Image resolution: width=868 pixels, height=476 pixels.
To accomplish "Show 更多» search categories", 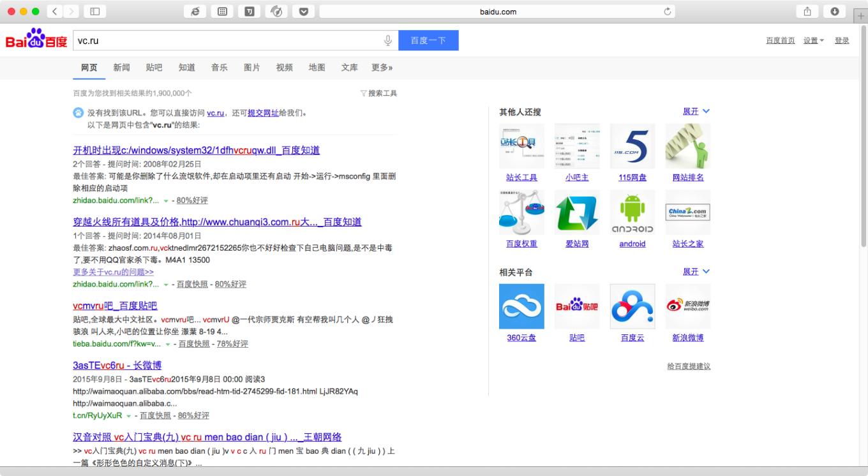I will pos(382,68).
